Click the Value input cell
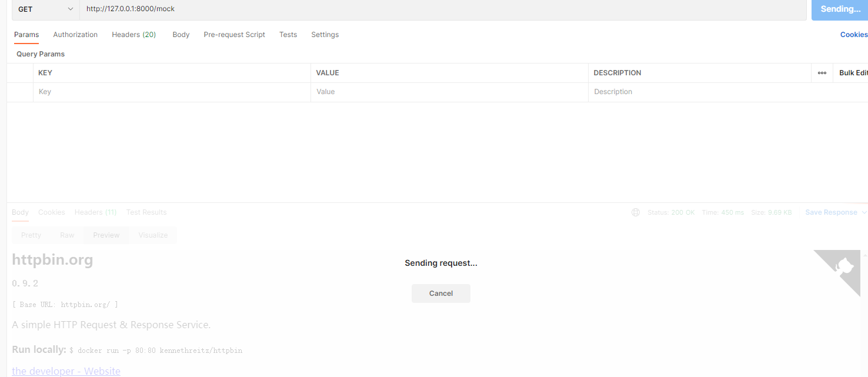Screen dimensions: 868x377 [449, 92]
